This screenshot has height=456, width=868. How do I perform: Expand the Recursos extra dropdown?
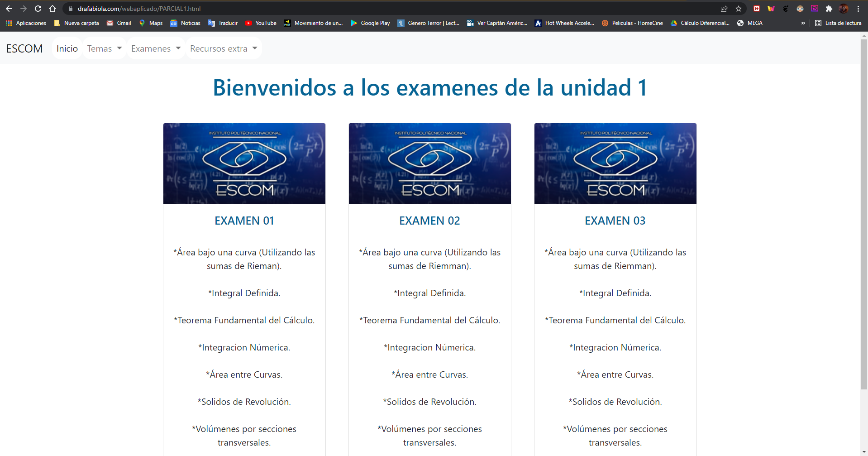223,48
